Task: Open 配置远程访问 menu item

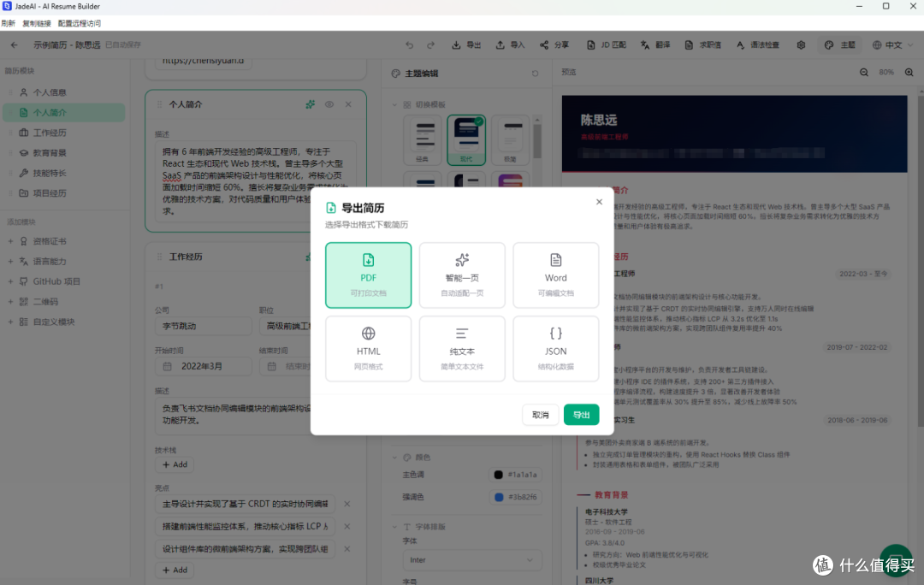Action: pos(80,24)
